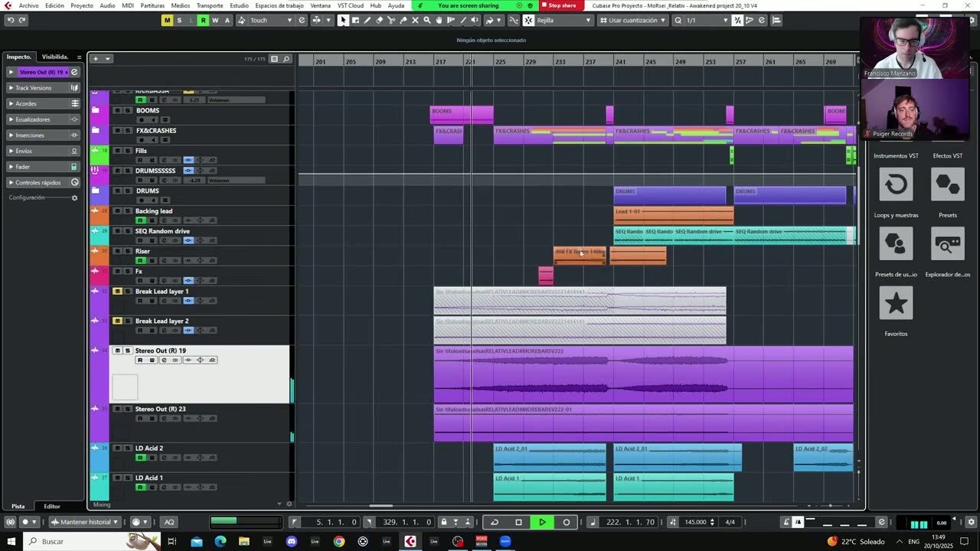The image size is (980, 551).
Task: Open track visibility agents icon
Action: coord(274,59)
